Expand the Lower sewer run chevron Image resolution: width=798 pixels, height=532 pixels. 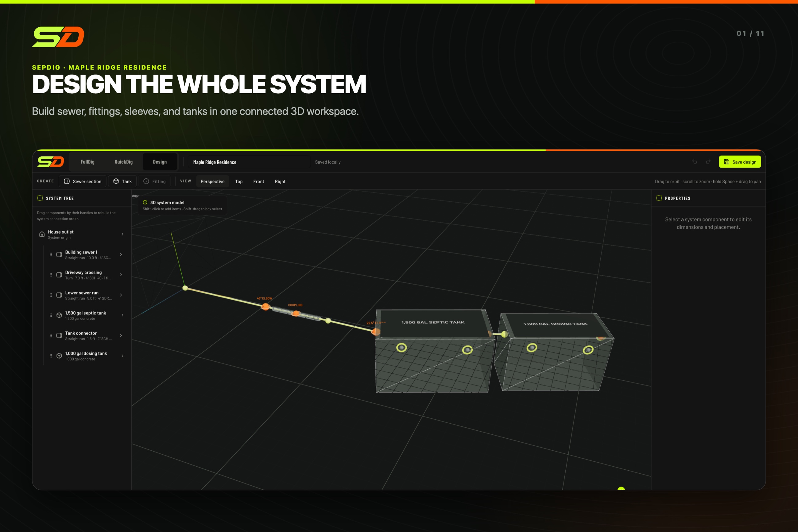pos(121,295)
